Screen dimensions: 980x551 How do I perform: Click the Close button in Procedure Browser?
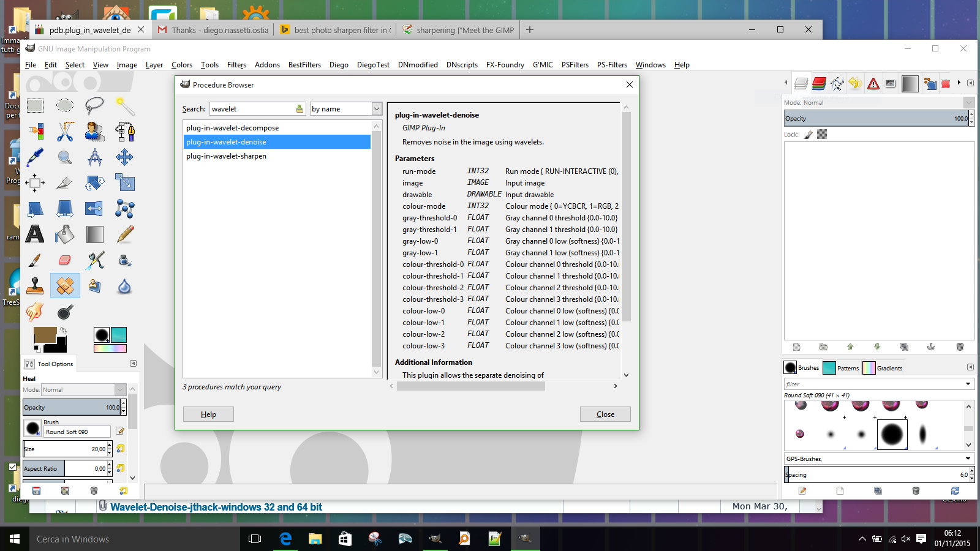(605, 414)
